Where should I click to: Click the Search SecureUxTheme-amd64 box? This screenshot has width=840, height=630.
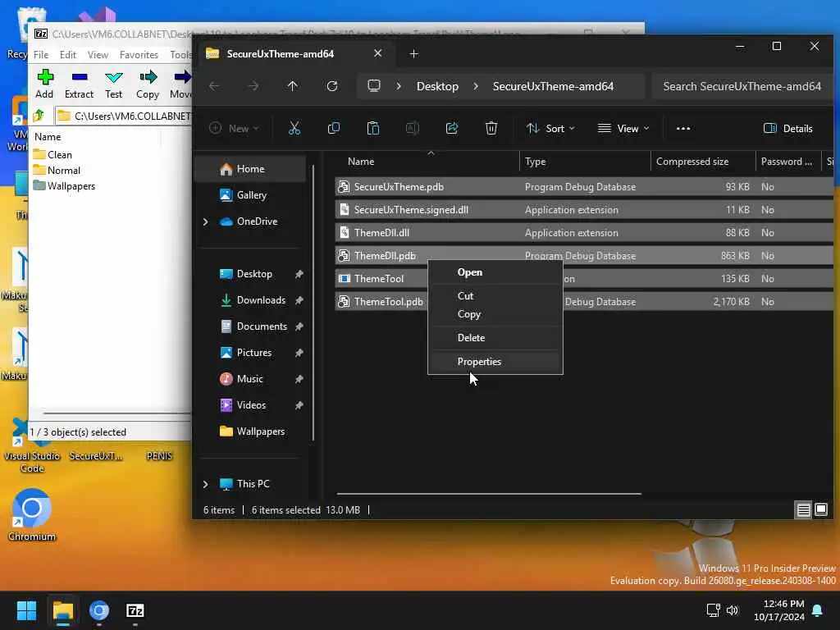coord(742,86)
